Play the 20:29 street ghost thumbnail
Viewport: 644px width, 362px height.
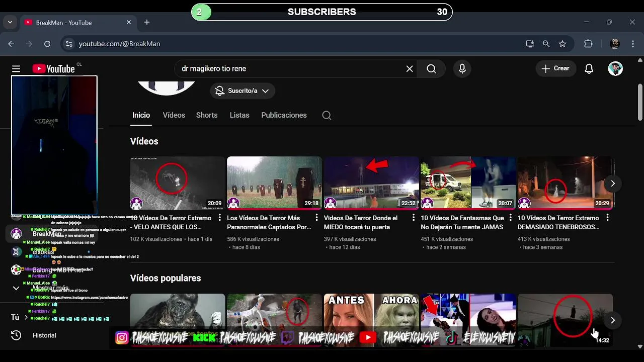tap(565, 183)
